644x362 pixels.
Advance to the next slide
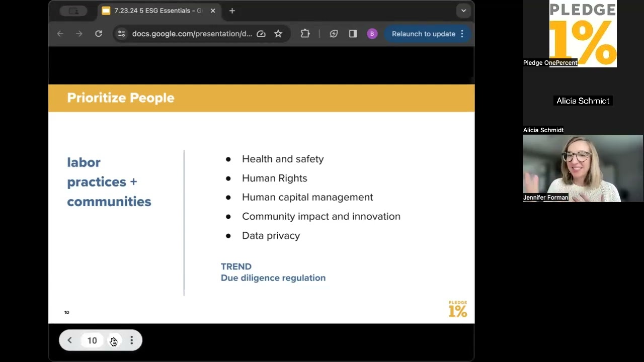(114, 340)
